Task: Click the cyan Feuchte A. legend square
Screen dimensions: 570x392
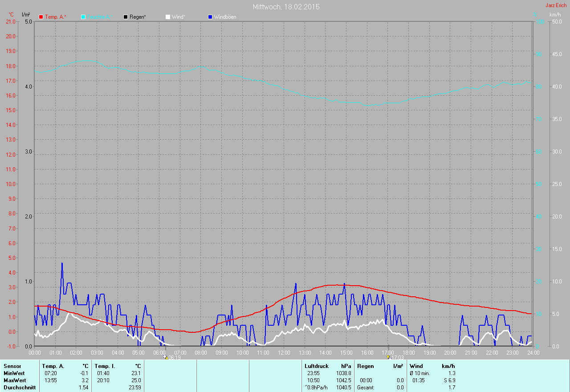Action: pos(83,17)
